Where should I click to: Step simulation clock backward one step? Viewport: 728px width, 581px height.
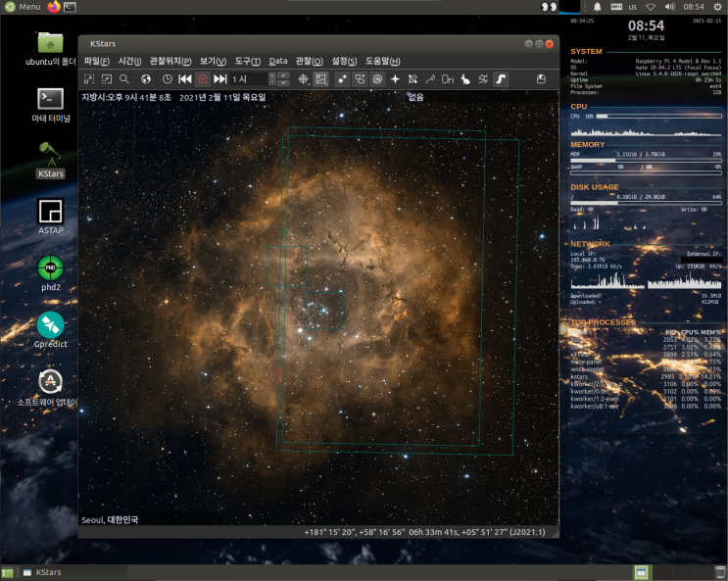pos(184,78)
